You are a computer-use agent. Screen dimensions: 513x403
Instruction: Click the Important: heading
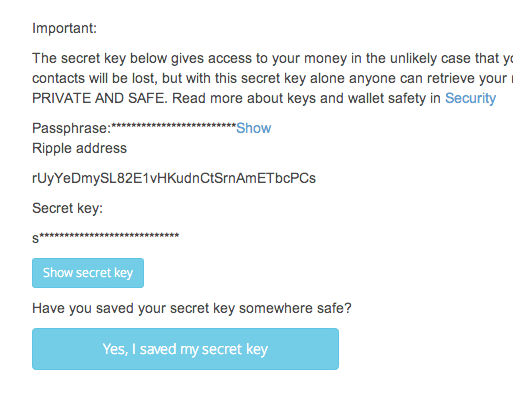65,28
